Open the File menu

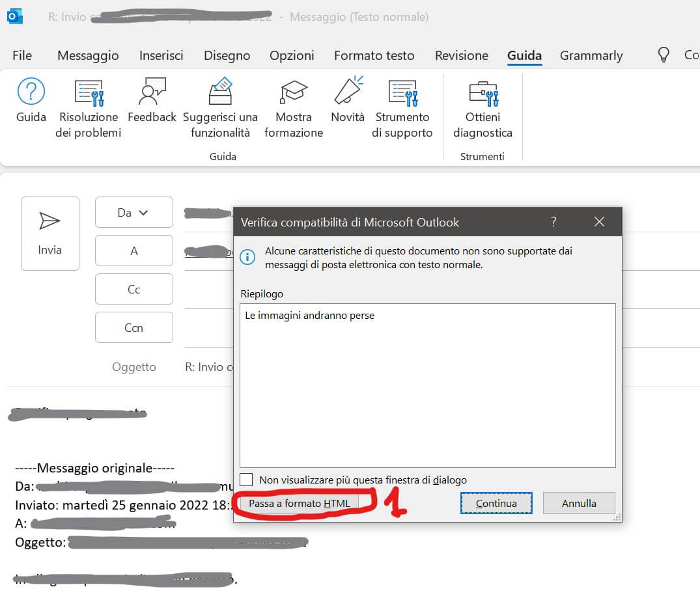pos(22,55)
